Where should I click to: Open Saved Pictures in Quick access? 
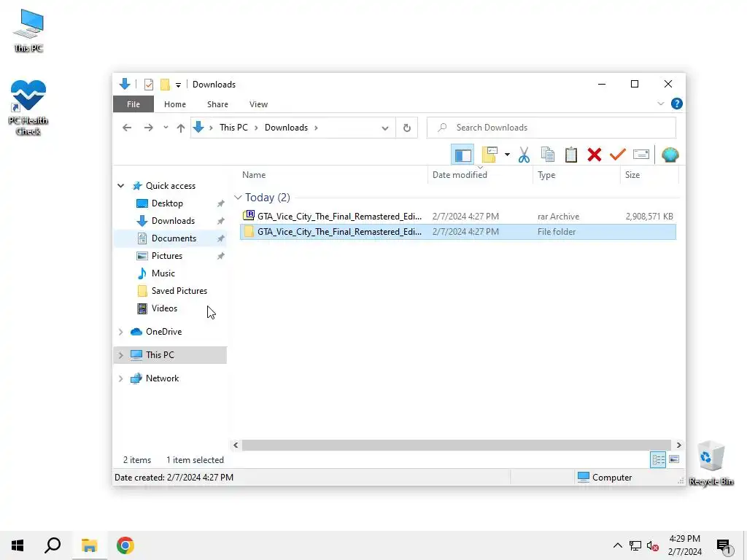[x=179, y=291]
